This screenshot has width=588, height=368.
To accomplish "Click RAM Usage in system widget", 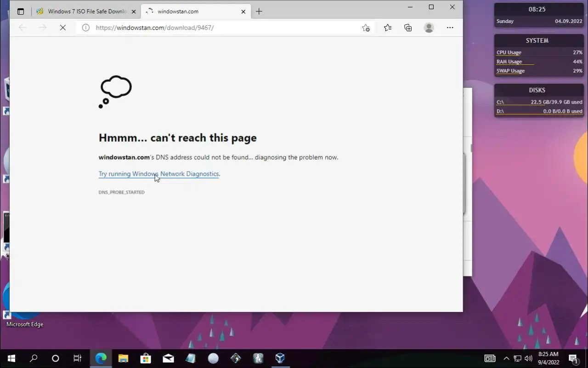I will [539, 62].
